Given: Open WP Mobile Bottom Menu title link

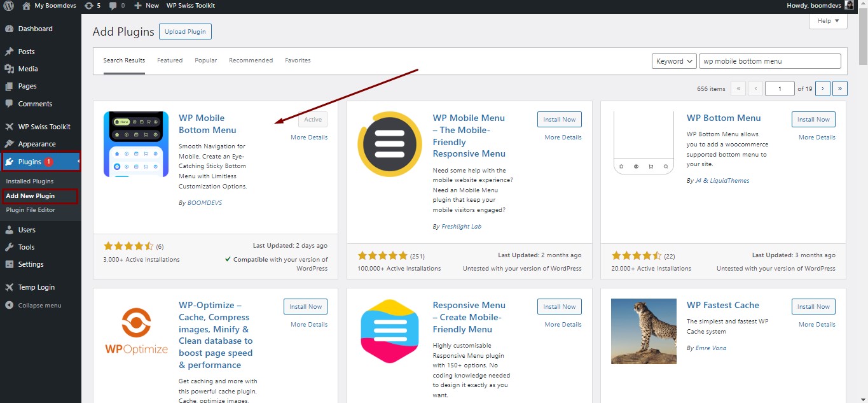Looking at the screenshot, I should coord(207,124).
